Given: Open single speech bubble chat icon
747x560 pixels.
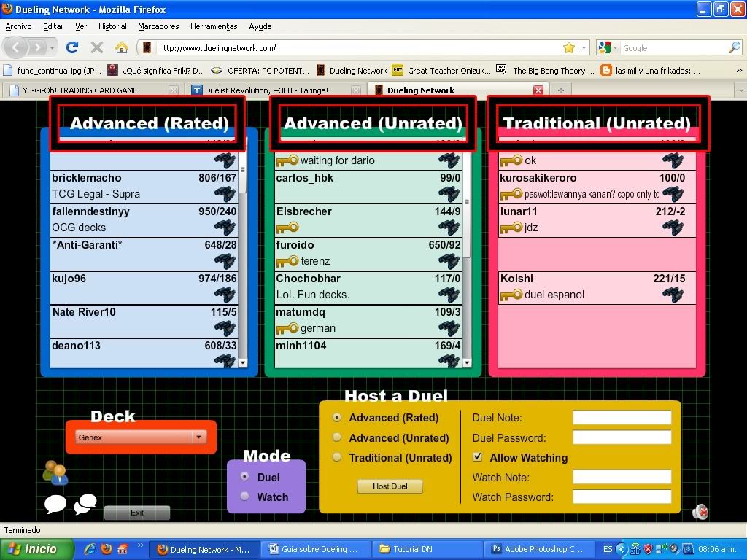Looking at the screenshot, I should (x=55, y=505).
